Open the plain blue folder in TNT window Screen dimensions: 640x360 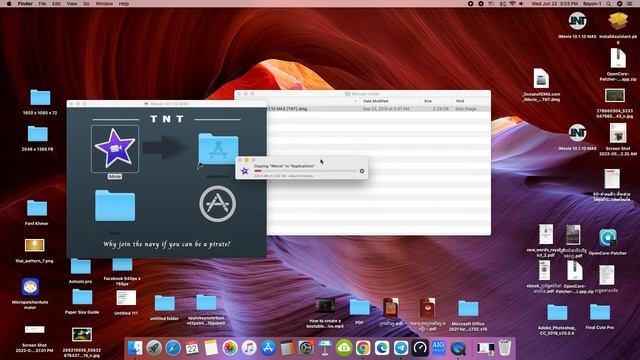coord(115,206)
